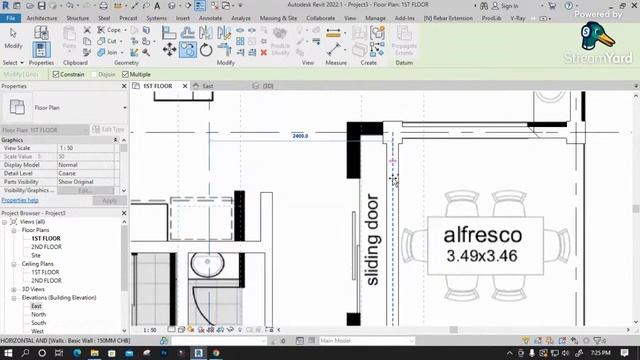This screenshot has height=360, width=640.
Task: Collapse the Elevations (Building Elevation) node
Action: point(13,298)
